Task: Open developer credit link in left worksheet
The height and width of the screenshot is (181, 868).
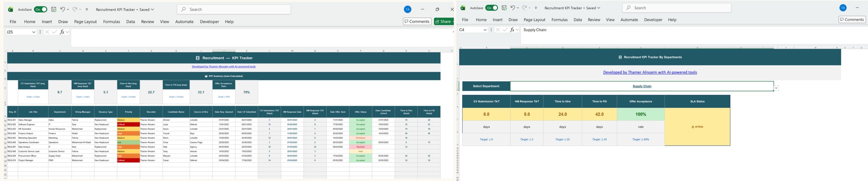Action: 224,66
